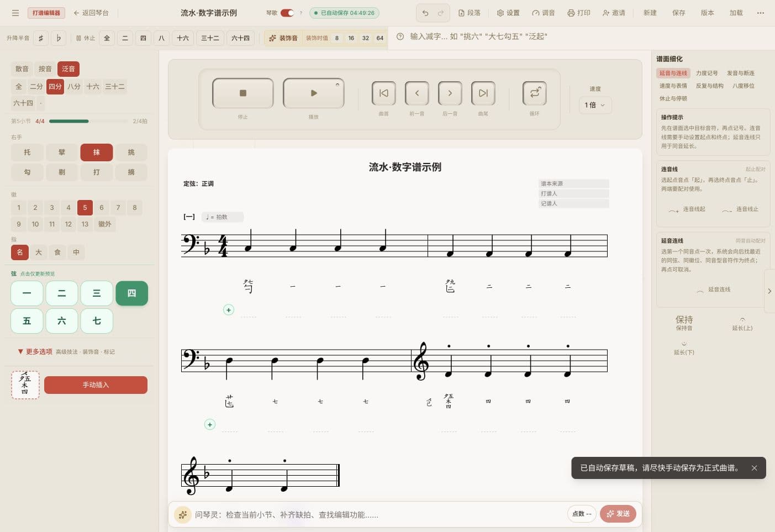Go to the next note (后一音)
Viewport: 775px width, 532px height.
coord(450,93)
